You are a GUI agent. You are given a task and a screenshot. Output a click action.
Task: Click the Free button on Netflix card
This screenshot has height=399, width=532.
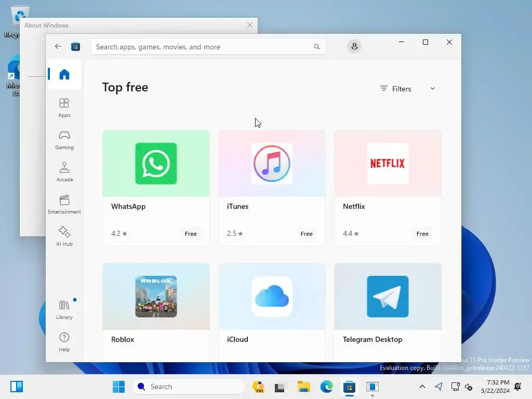pos(422,233)
